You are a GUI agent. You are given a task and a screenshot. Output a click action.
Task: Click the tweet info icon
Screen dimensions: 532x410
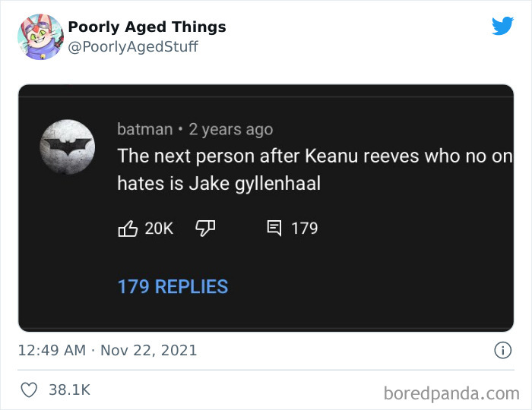(502, 350)
